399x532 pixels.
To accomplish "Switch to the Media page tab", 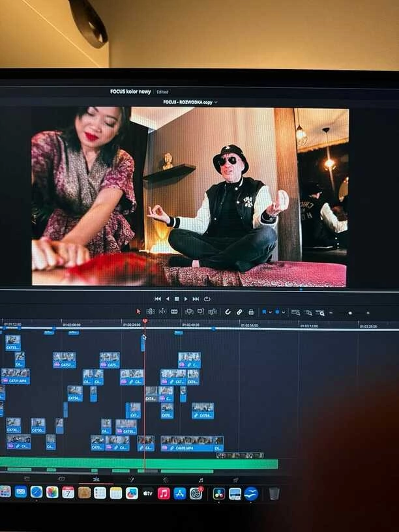I will pos(27,479).
